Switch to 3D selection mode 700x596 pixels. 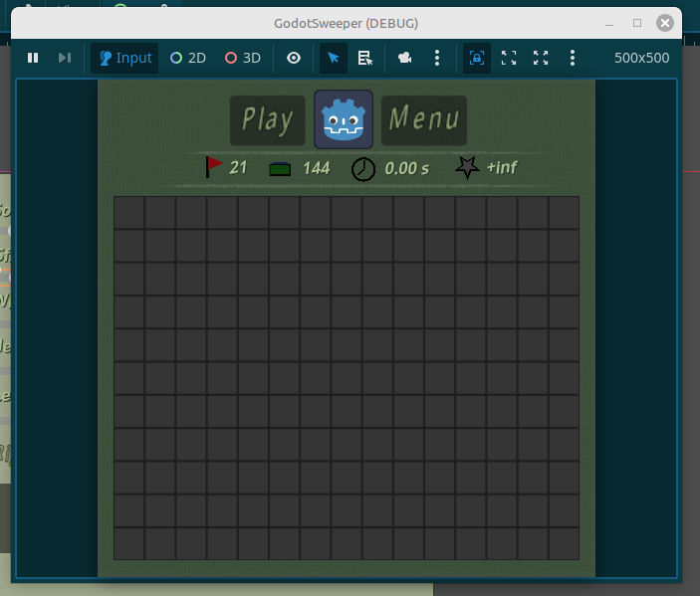click(243, 58)
